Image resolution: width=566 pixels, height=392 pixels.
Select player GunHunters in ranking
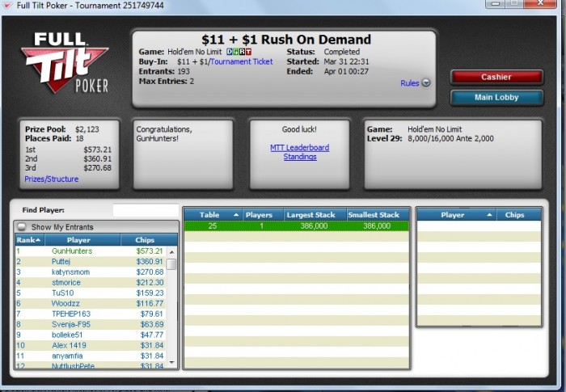[91, 251]
